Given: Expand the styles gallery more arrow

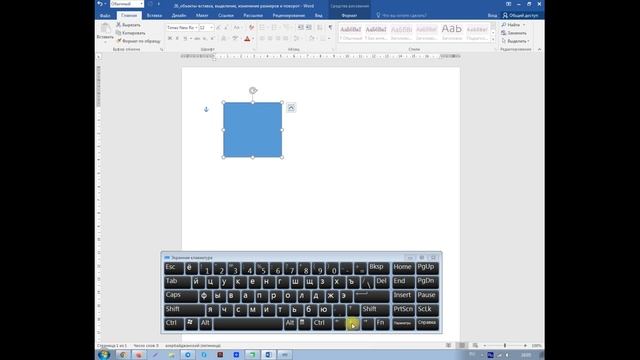Looking at the screenshot, I should pyautogui.click(x=493, y=39).
